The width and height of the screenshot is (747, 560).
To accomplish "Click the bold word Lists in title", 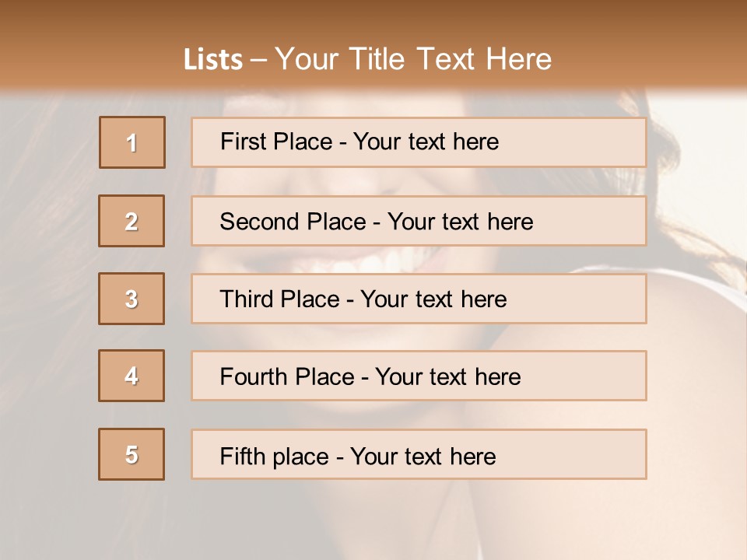I will (213, 59).
